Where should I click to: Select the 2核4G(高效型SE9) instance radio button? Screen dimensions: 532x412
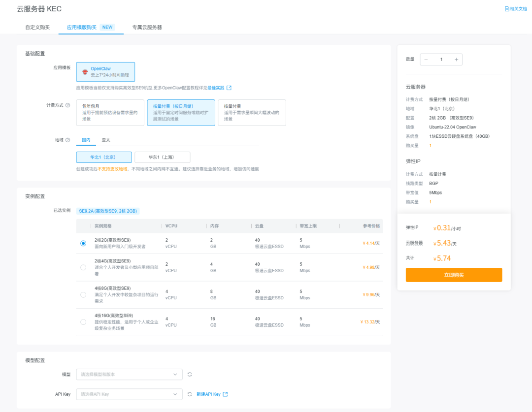(x=83, y=267)
